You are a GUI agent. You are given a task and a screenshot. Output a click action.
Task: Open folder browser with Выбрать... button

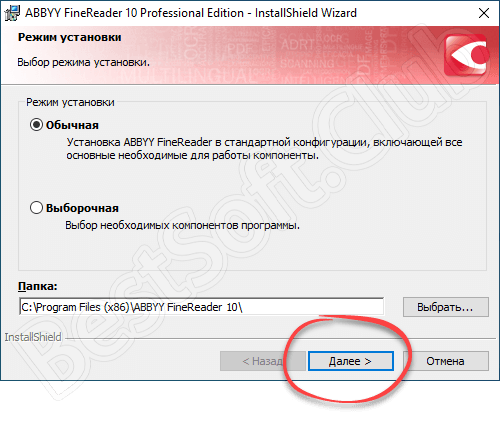[x=446, y=307]
